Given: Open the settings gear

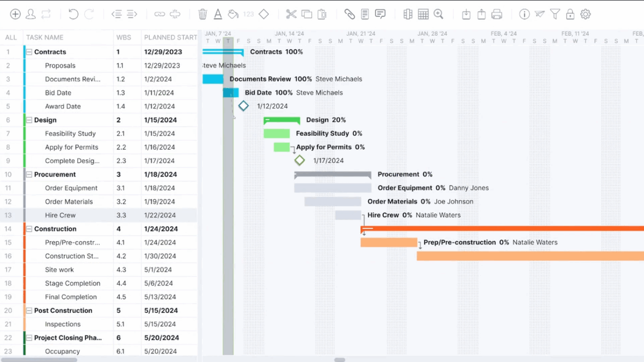Looking at the screenshot, I should [585, 14].
